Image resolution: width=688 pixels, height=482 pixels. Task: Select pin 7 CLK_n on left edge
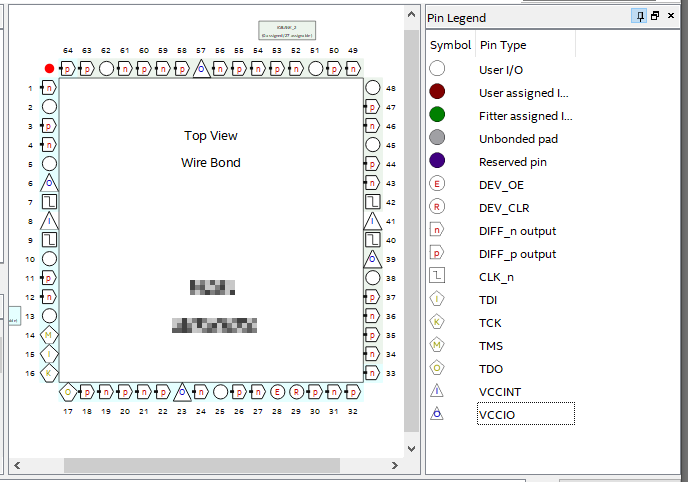pyautogui.click(x=49, y=202)
